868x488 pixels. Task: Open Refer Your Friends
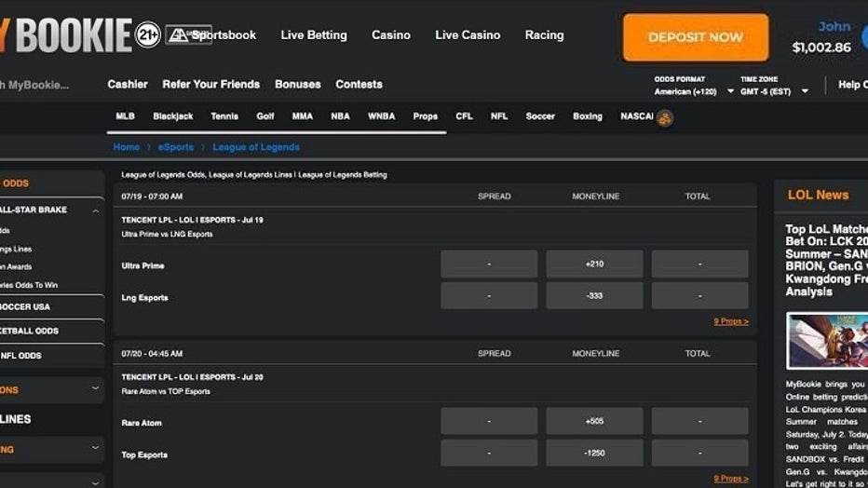coord(210,84)
